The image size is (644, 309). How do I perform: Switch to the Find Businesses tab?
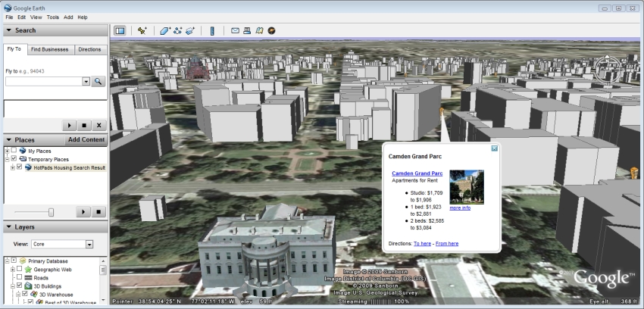click(50, 50)
